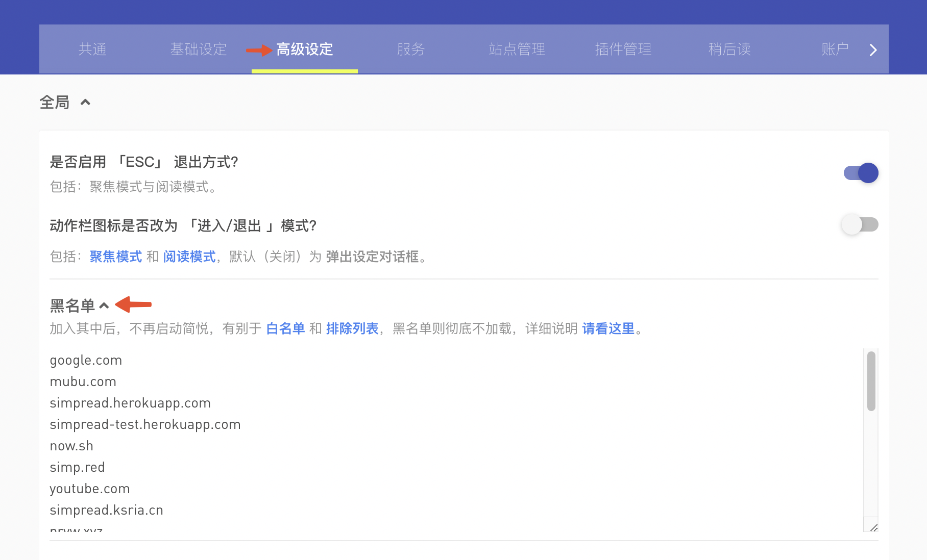
Task: Open the 基础设定 tab
Action: (x=199, y=49)
